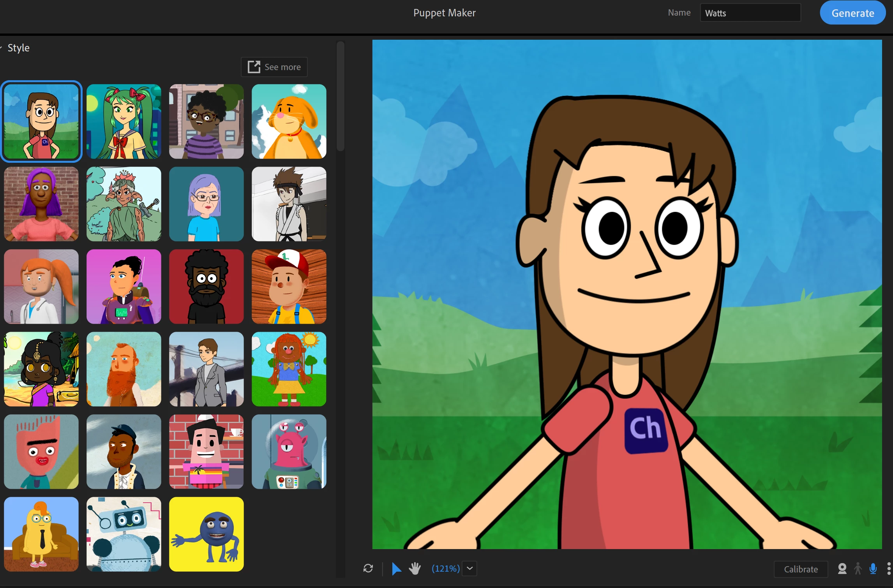Open the three-dot options menu
The image size is (893, 588).
click(889, 569)
